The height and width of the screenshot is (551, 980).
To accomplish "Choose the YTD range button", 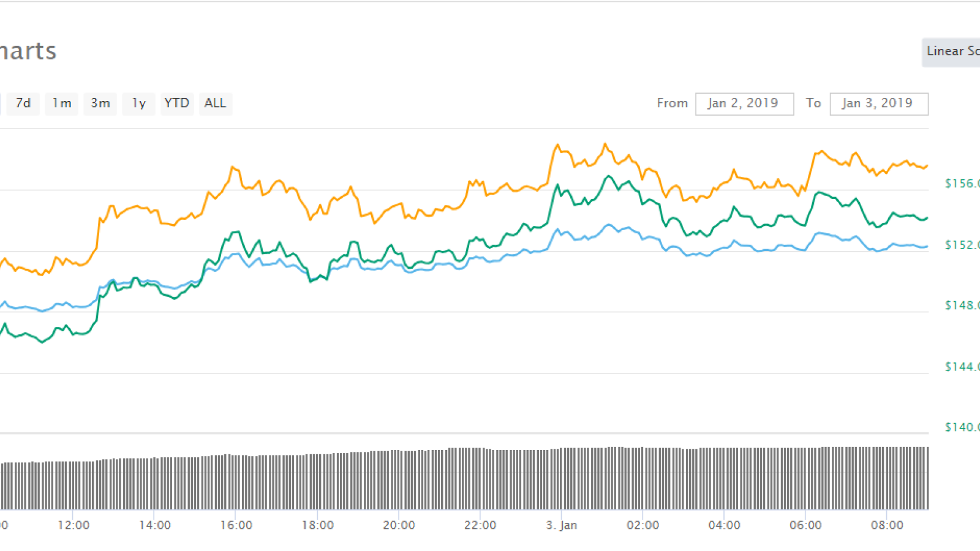I will tap(177, 103).
